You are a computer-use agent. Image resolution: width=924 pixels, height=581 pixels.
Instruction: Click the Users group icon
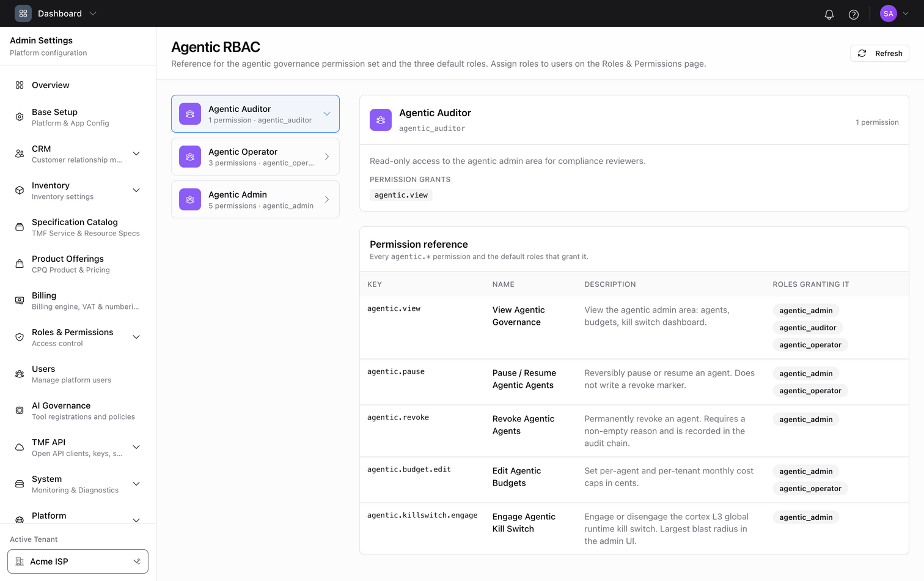pos(20,374)
